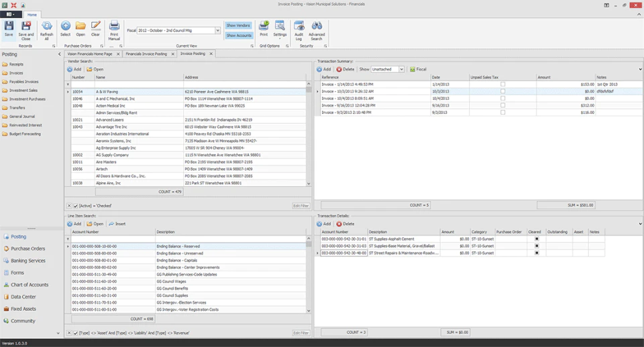The height and width of the screenshot is (347, 644).
Task: Open Chart of Accounts in sidebar
Action: (30, 285)
